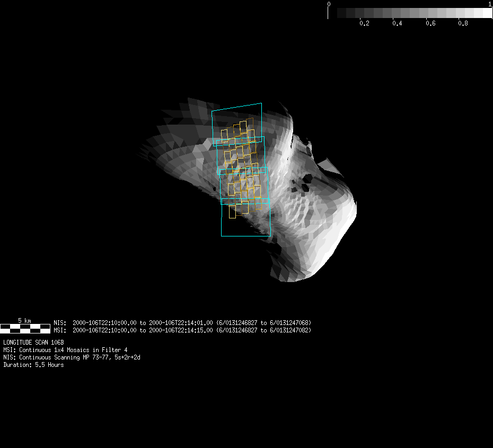493x448 pixels.
Task: Select the lowest-left orange NIS footprint box
Action: point(232,212)
